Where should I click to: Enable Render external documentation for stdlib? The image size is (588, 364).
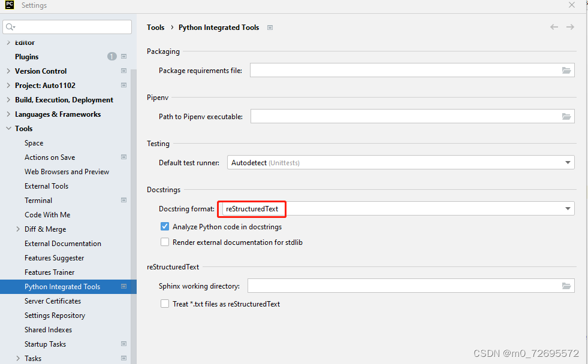(165, 242)
